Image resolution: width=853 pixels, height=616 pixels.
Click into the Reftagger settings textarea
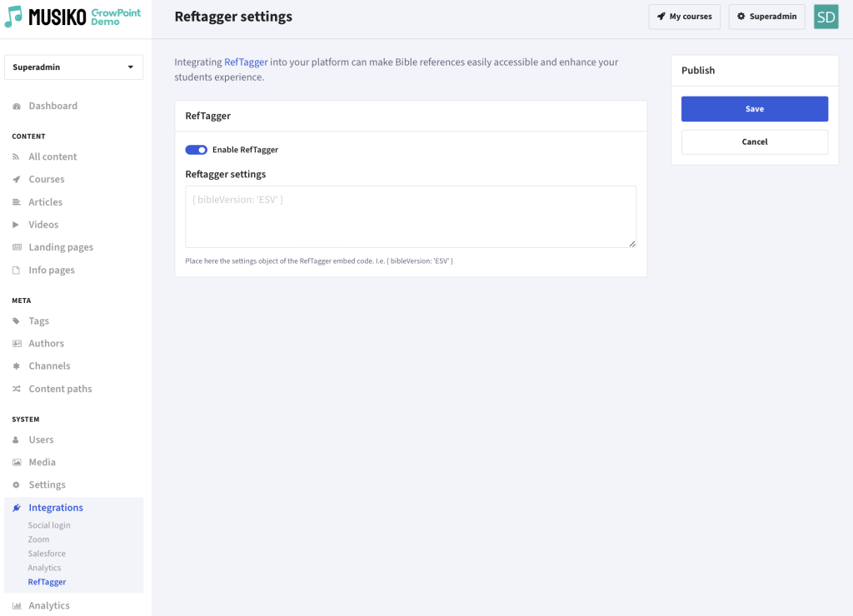411,216
